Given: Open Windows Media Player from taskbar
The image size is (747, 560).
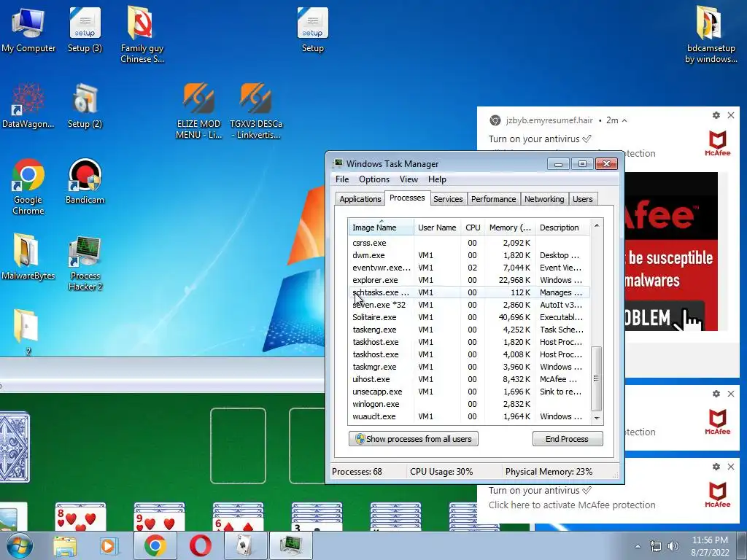Looking at the screenshot, I should (109, 545).
